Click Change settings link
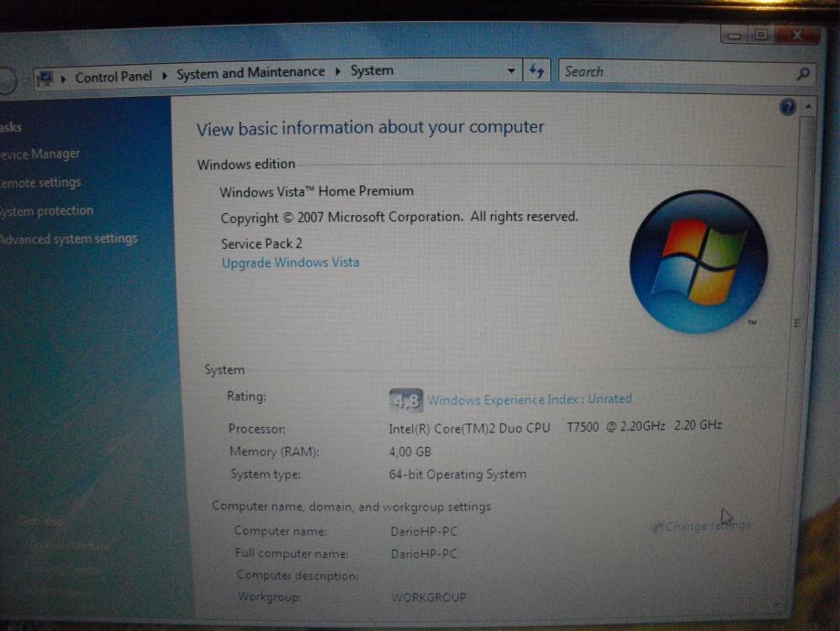The height and width of the screenshot is (631, 840). (x=707, y=526)
